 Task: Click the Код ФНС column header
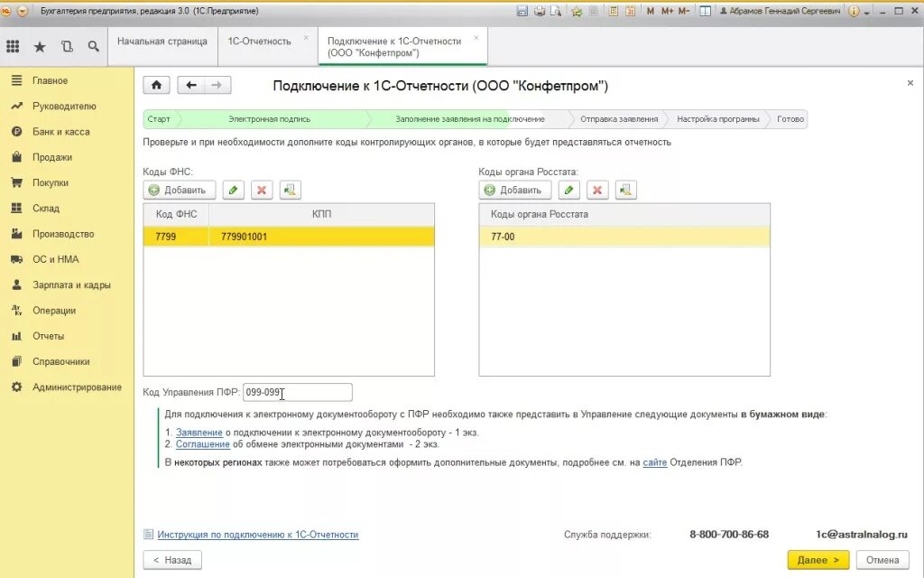(176, 214)
